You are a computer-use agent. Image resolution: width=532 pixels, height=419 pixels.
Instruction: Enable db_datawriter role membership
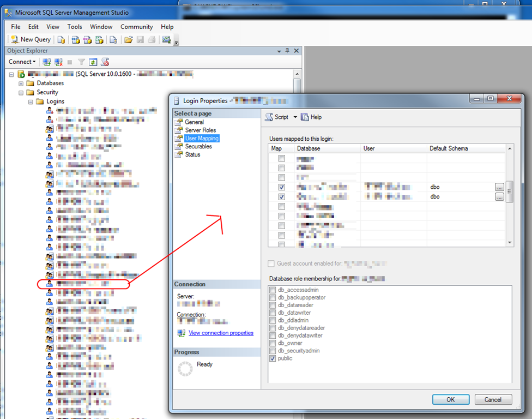[x=273, y=313]
